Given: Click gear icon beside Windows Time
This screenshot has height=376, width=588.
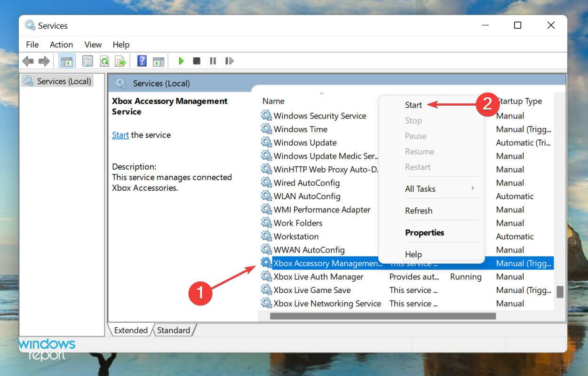Looking at the screenshot, I should (x=266, y=129).
